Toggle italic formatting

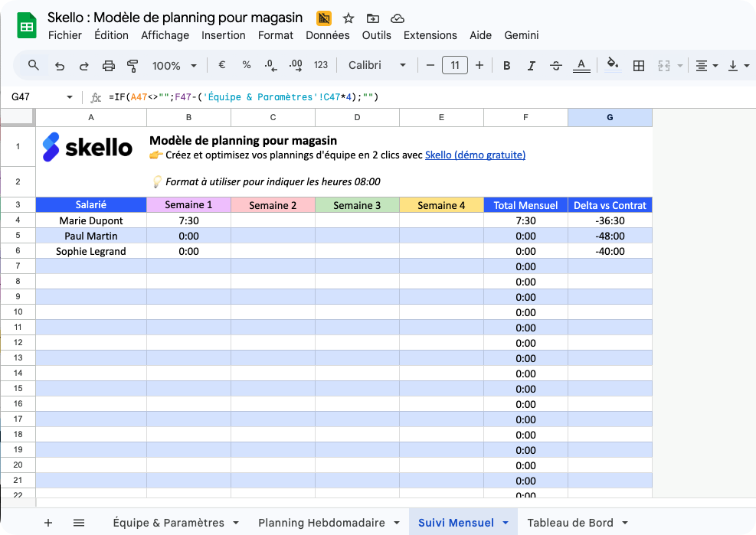click(x=531, y=66)
